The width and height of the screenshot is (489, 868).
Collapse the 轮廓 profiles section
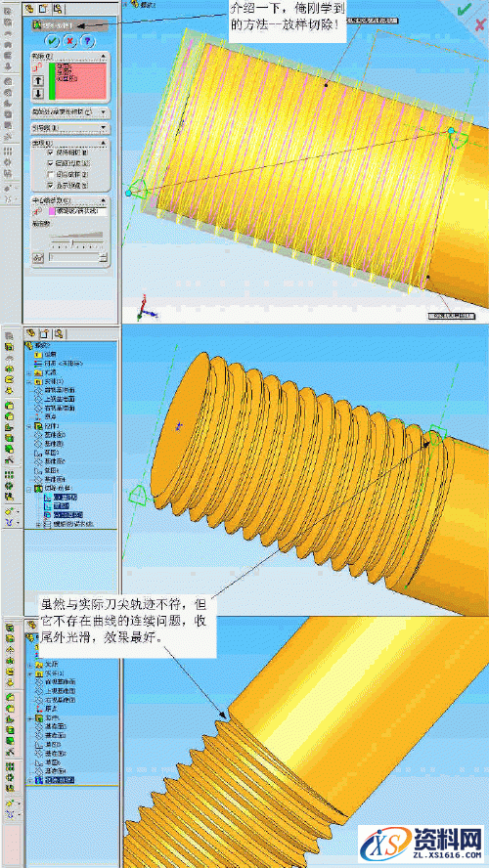(x=103, y=56)
